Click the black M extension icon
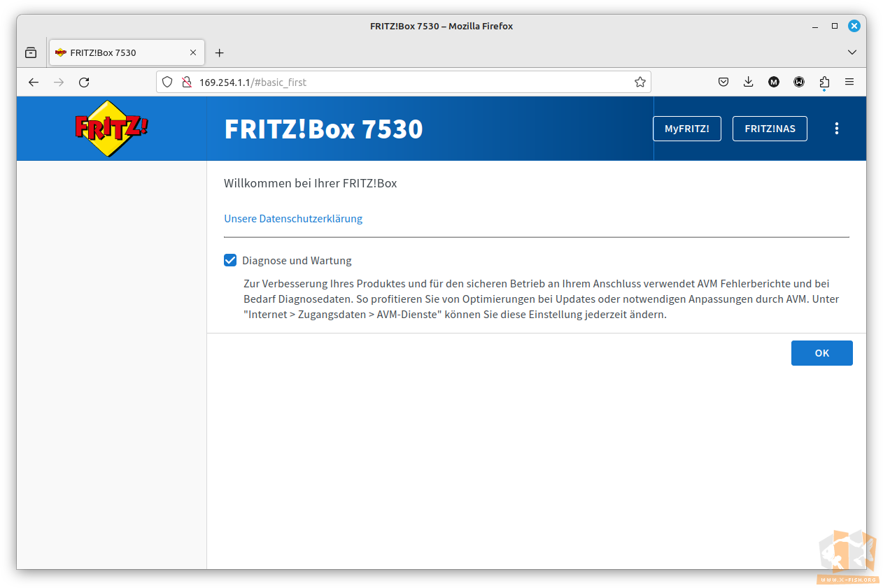The width and height of the screenshot is (883, 588). [774, 82]
